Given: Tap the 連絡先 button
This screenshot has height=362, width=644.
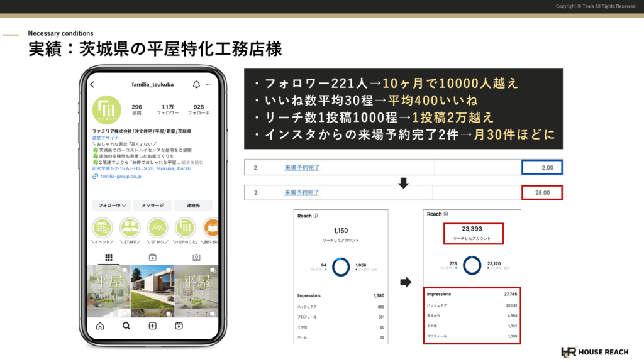Looking at the screenshot, I should coord(193,206).
